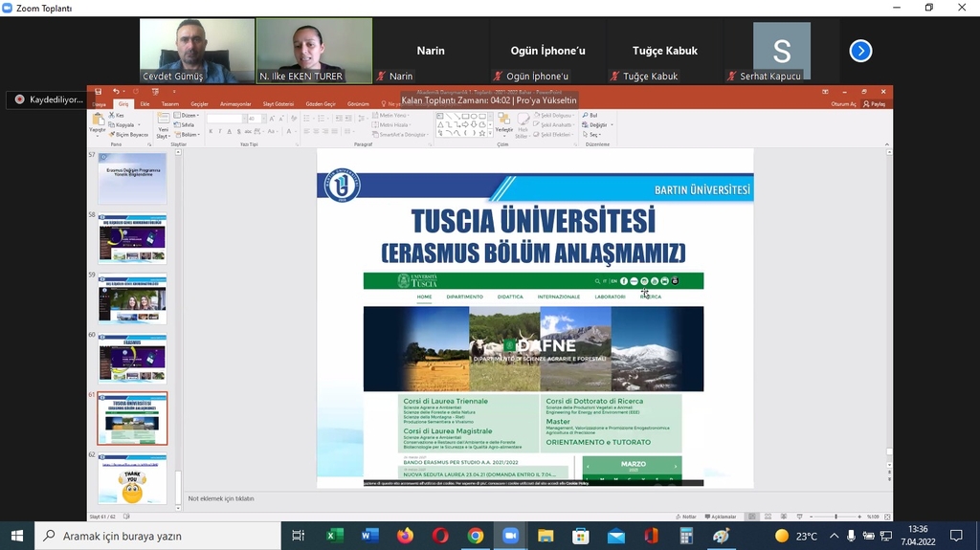Switch to the Animasyonlar ribbon tab
This screenshot has width=980, height=550.
point(235,103)
